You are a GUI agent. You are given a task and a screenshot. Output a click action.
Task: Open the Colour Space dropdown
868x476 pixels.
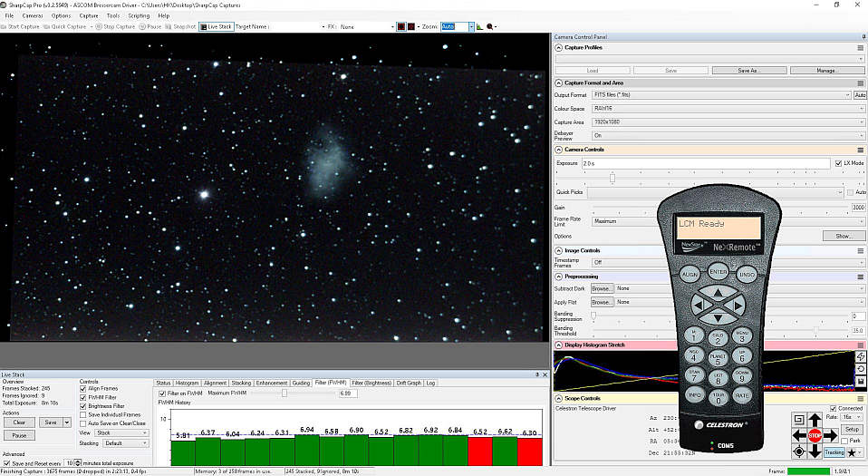coord(728,109)
